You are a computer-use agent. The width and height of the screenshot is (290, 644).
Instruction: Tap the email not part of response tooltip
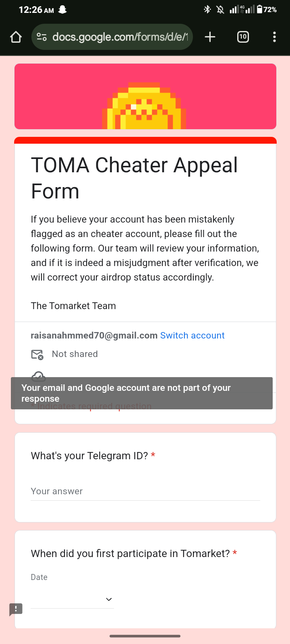pyautogui.click(x=142, y=393)
